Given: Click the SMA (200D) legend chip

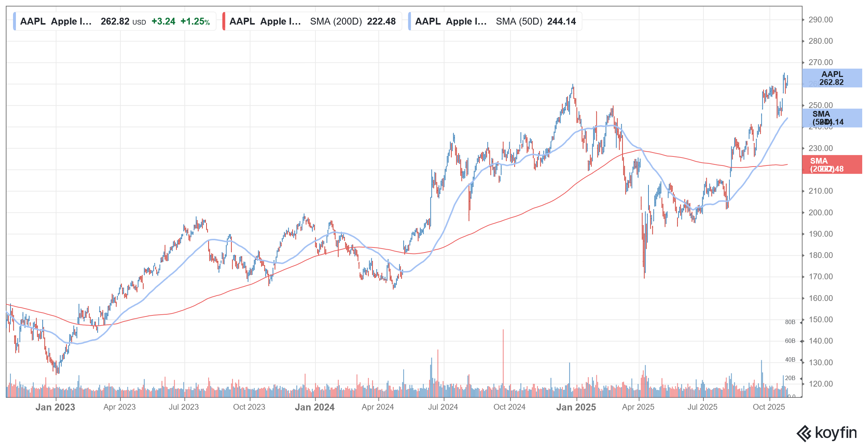Looking at the screenshot, I should tap(312, 21).
